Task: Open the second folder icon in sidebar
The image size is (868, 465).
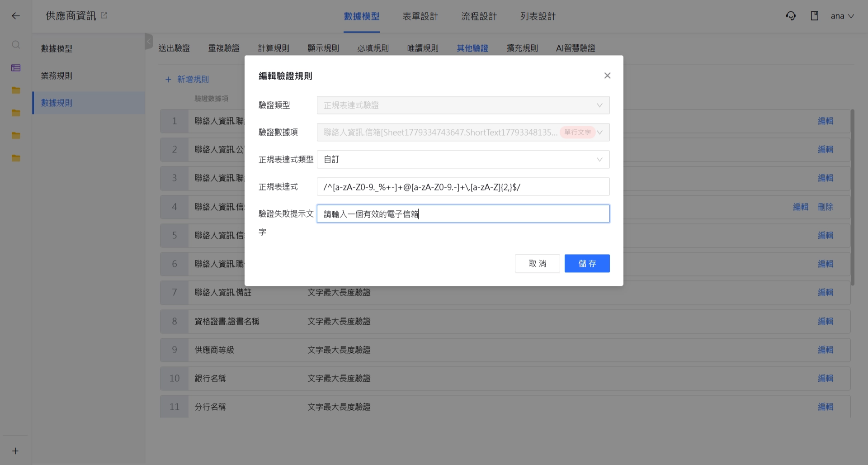Action: tap(16, 113)
